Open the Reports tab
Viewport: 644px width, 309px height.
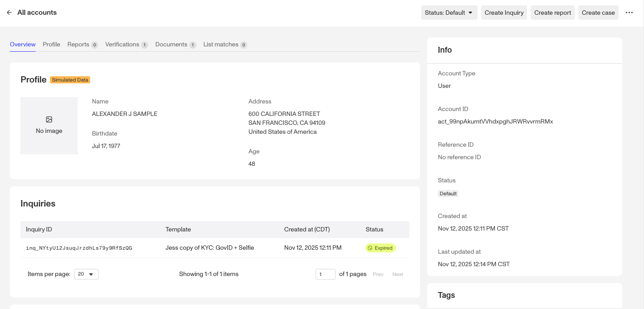tap(83, 45)
